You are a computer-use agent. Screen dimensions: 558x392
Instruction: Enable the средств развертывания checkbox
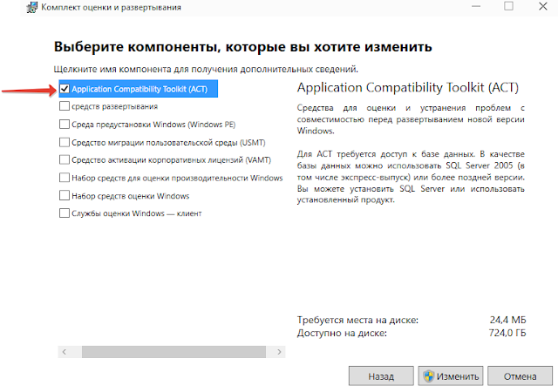(x=65, y=106)
